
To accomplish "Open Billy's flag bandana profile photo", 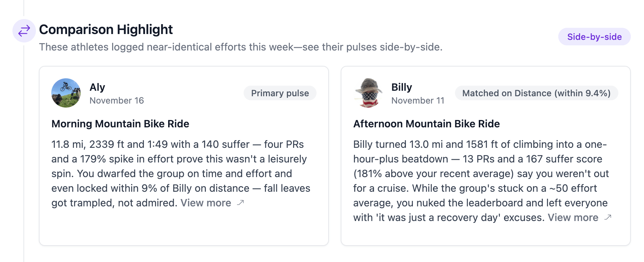I will tap(368, 93).
